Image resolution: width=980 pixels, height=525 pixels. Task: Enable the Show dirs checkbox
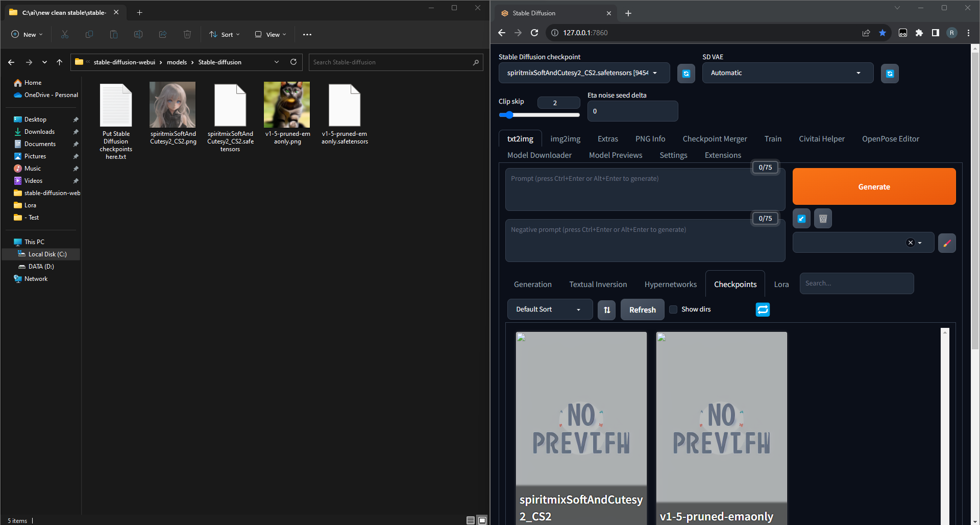[x=673, y=309]
